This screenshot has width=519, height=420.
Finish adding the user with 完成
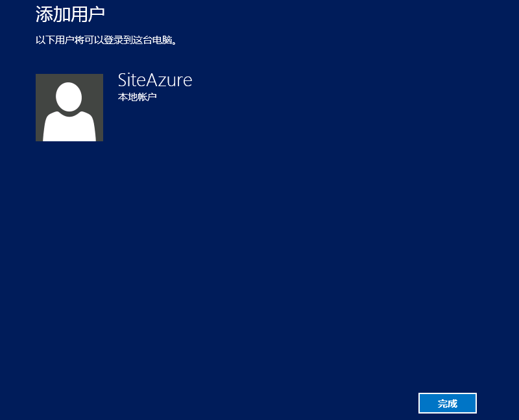click(448, 403)
